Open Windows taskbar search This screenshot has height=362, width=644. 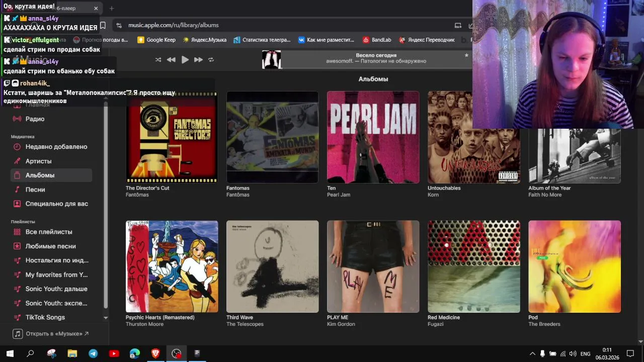pos(30,353)
